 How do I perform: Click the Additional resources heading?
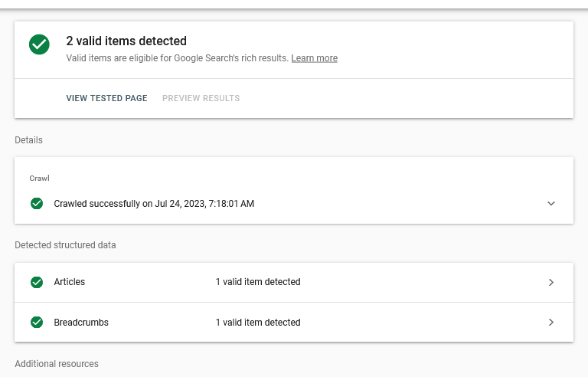(57, 364)
